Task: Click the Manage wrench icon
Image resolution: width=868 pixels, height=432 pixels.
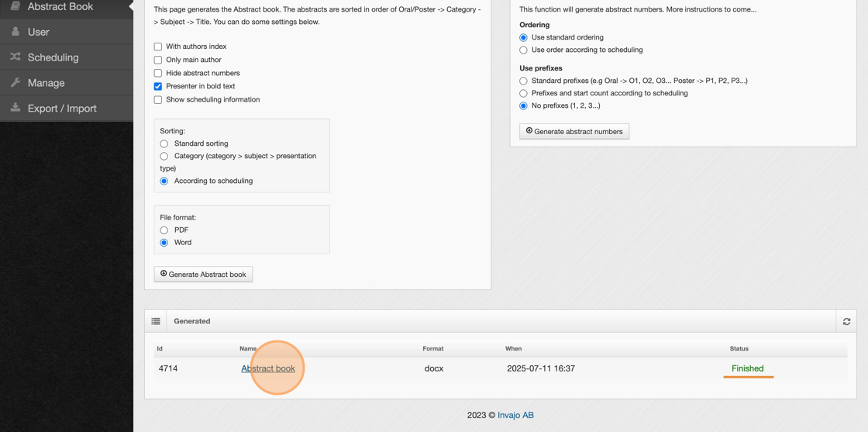Action: pos(15,82)
